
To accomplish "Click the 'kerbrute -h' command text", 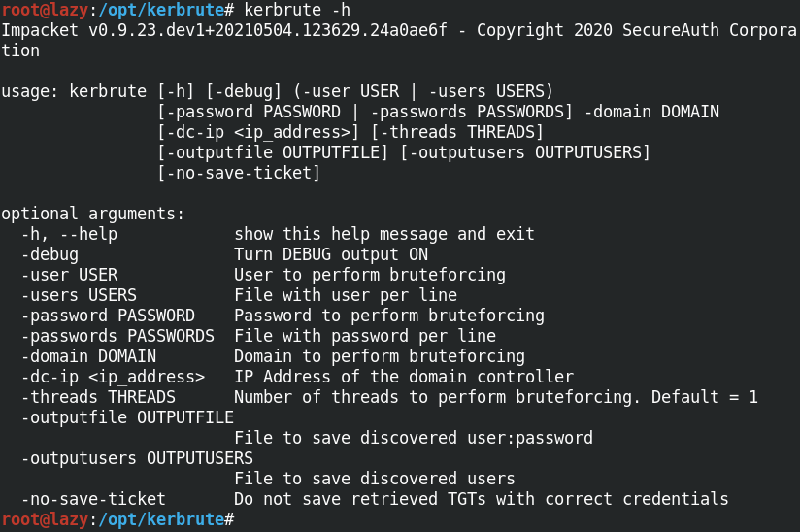I will click(297, 10).
